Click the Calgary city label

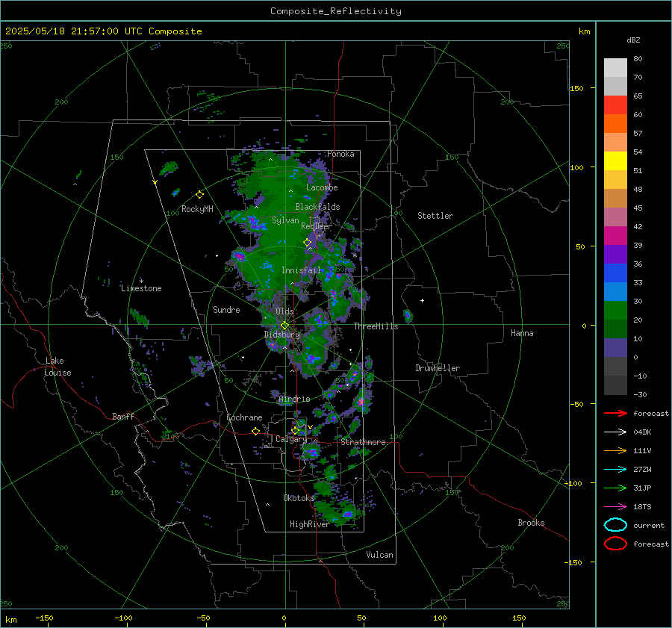pos(291,439)
